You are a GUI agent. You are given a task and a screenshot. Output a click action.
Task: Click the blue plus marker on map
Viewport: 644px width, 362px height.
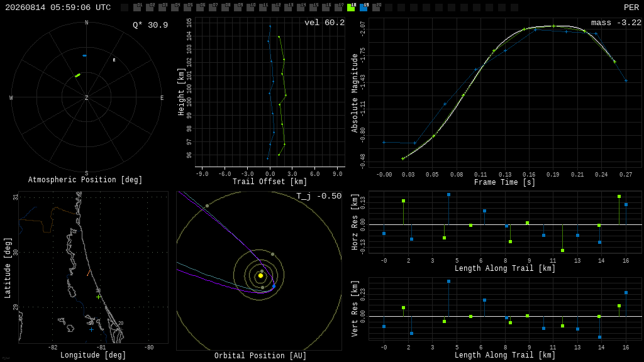pyautogui.click(x=91, y=329)
